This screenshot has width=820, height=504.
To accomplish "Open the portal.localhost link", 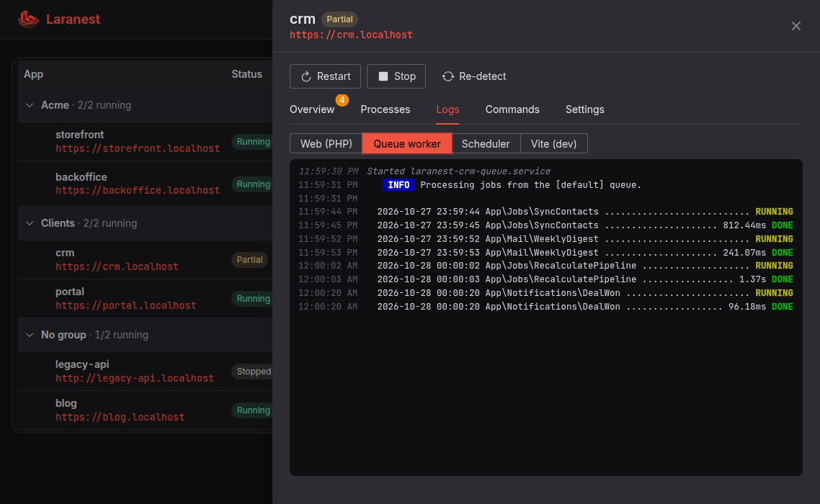I will point(126,305).
